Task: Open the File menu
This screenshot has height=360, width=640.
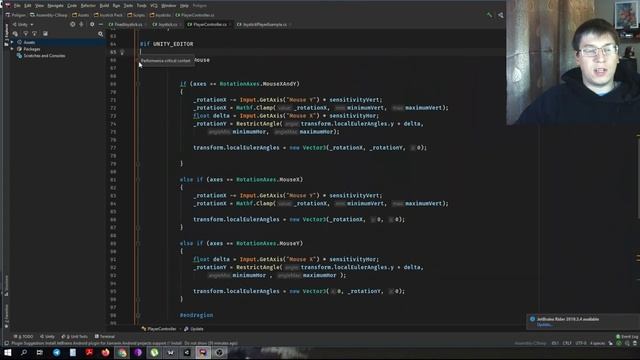Action: 17,6
